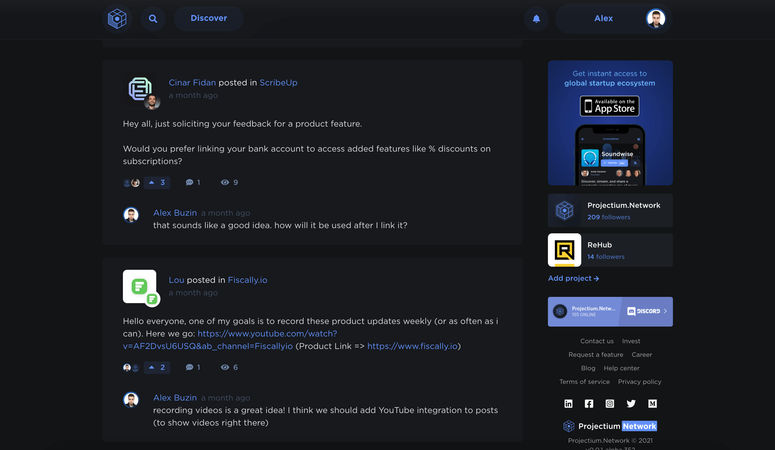This screenshot has width=775, height=450.
Task: Open ScribeUp project logo on Cinar's post
Action: 140,89
